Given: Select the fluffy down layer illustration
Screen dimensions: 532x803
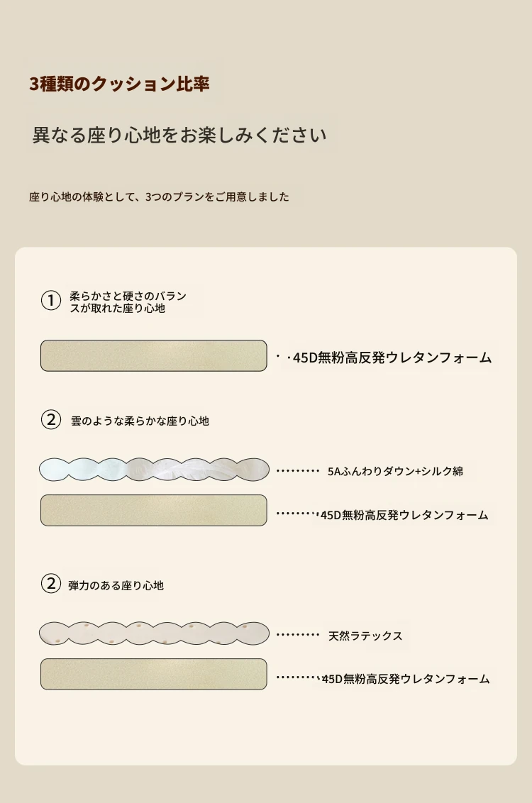Looking at the screenshot, I should (154, 470).
